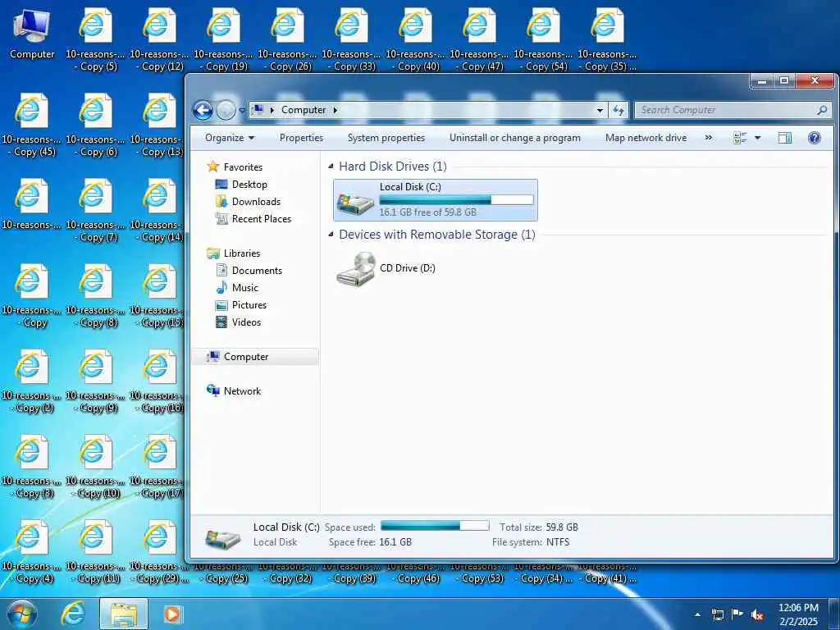Open the Windows Start menu
Image resolution: width=840 pixels, height=630 pixels.
(x=22, y=614)
